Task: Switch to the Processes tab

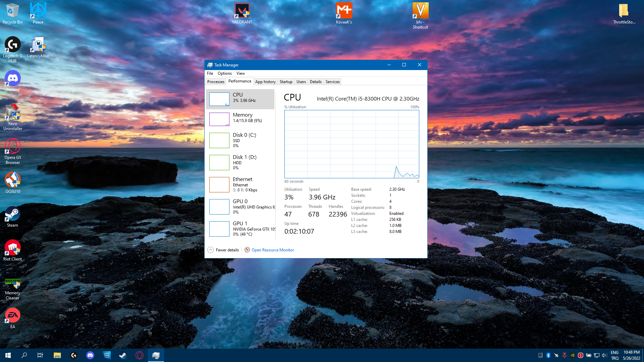Action: tap(216, 82)
